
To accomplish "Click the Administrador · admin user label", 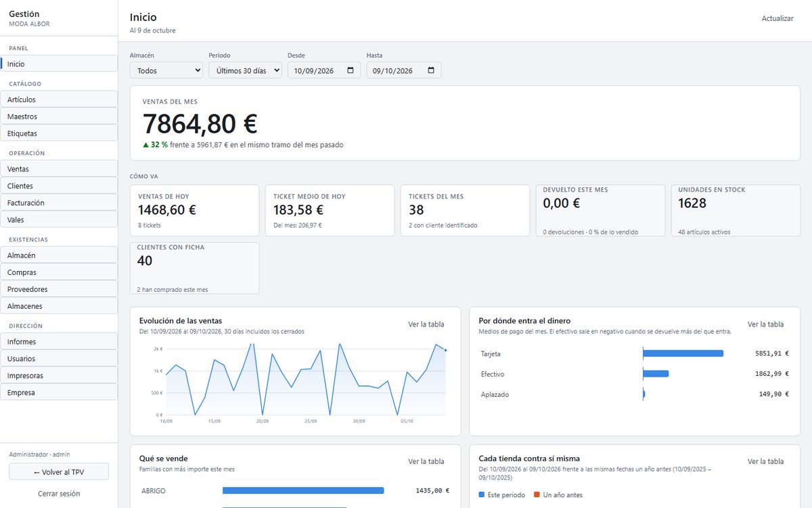I will (39, 454).
